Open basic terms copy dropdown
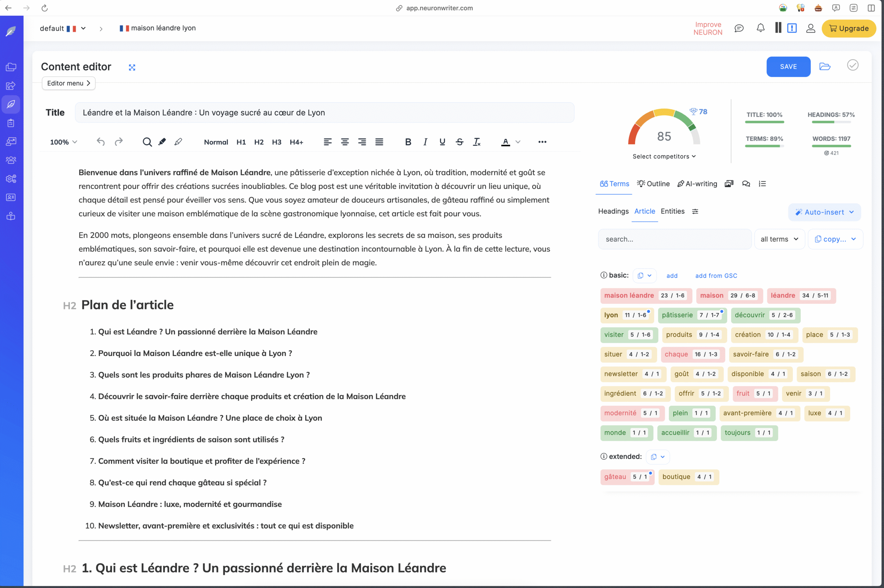 click(x=644, y=276)
